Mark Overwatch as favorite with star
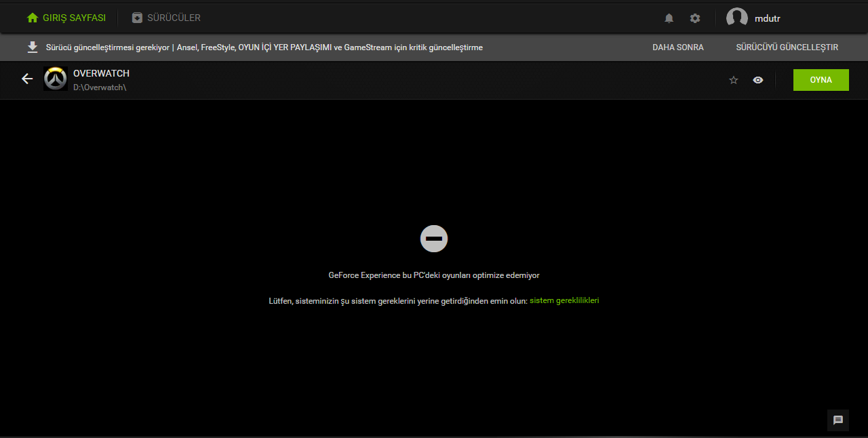Image resolution: width=868 pixels, height=438 pixels. click(x=733, y=80)
